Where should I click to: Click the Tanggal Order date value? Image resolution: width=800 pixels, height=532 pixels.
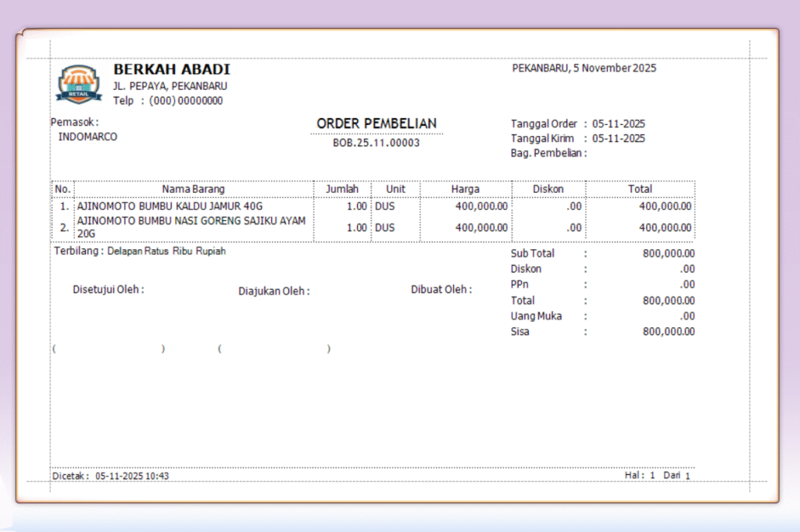[x=618, y=123]
